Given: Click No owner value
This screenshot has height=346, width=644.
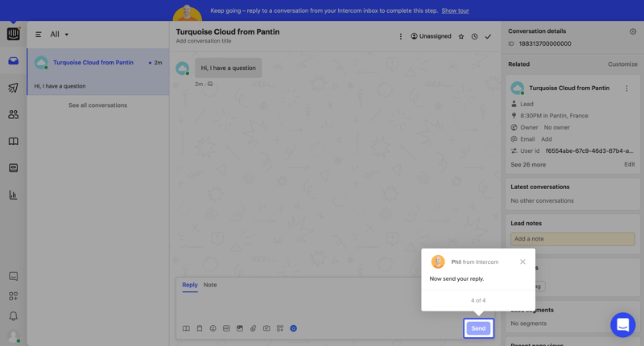Looking at the screenshot, I should pyautogui.click(x=557, y=128).
